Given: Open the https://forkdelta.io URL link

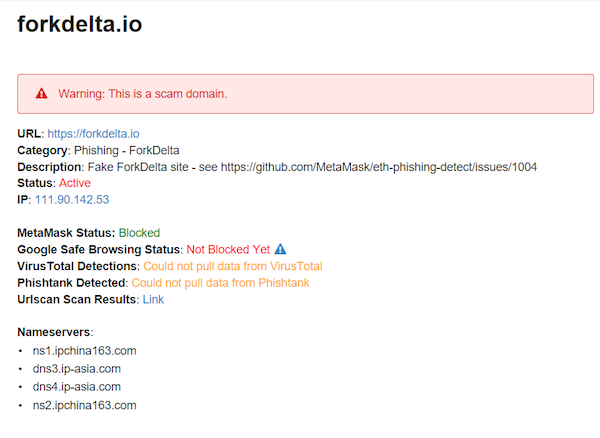Looking at the screenshot, I should [x=93, y=134].
